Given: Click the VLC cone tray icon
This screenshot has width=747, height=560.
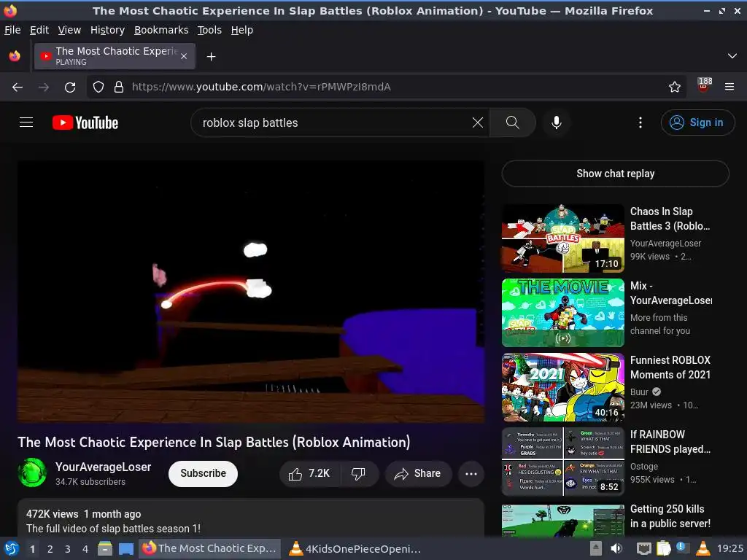Looking at the screenshot, I should (703, 548).
